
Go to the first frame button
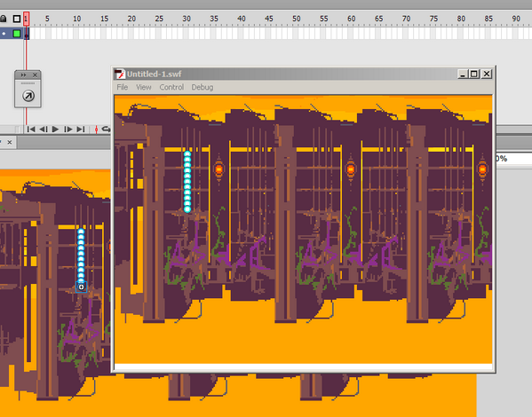[x=31, y=130]
